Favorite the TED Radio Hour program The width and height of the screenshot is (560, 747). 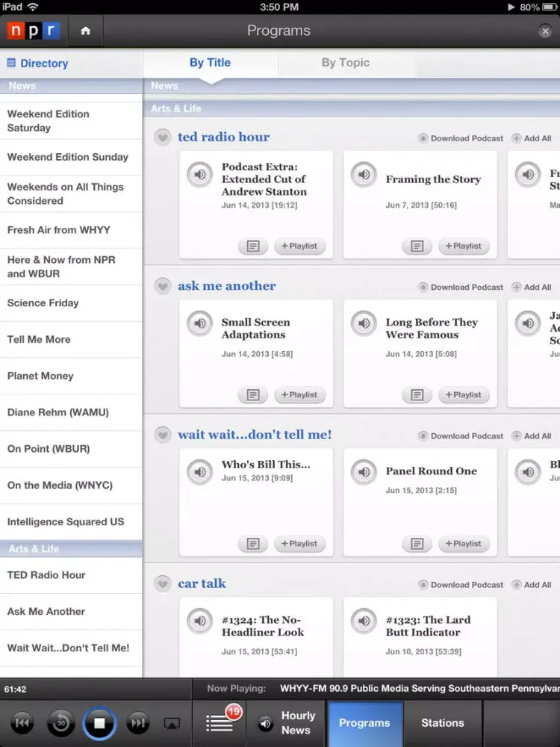click(162, 137)
